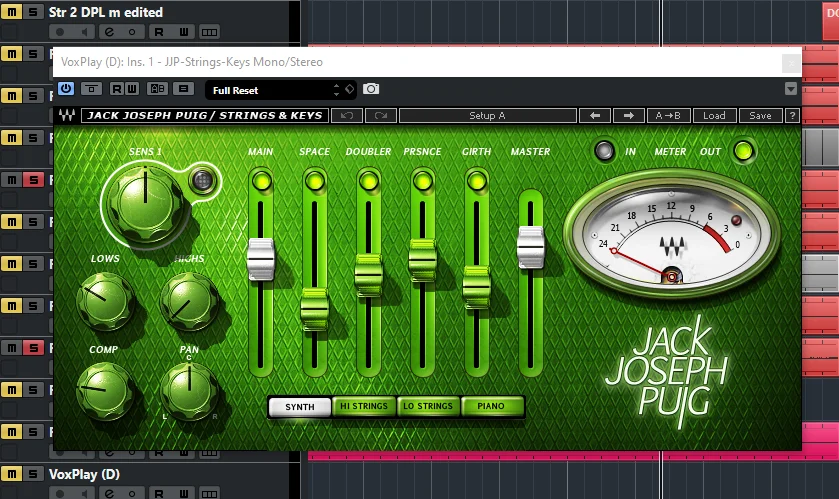This screenshot has height=499, width=839.
Task: Open channel settings 'e' on Str 2 DPL track
Action: [109, 32]
